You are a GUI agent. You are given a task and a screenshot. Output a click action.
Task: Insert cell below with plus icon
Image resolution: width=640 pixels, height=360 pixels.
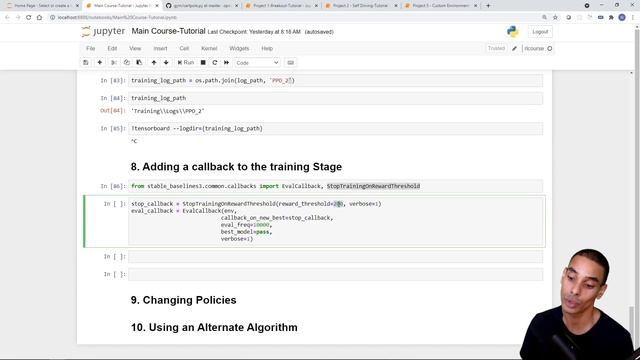100,62
